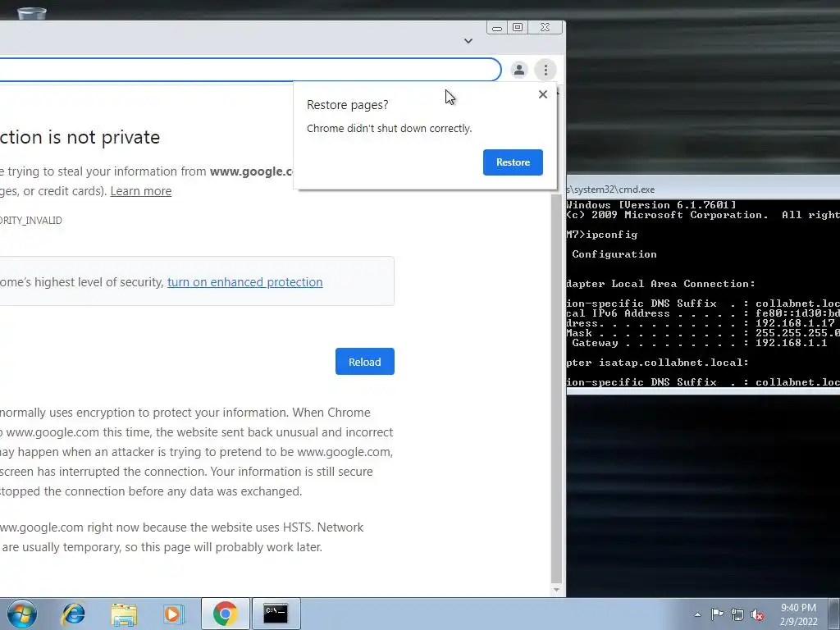The height and width of the screenshot is (630, 840).
Task: Click ipconfig command text in cmd
Action: [611, 235]
